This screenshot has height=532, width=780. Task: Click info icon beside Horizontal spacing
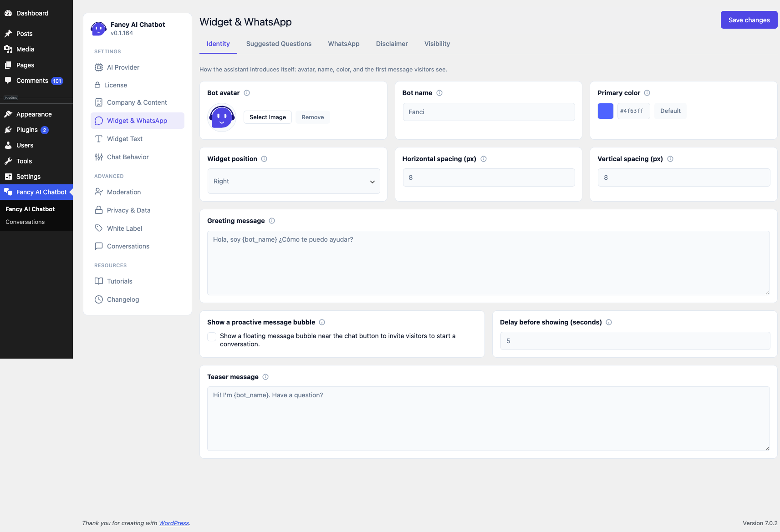pyautogui.click(x=484, y=159)
